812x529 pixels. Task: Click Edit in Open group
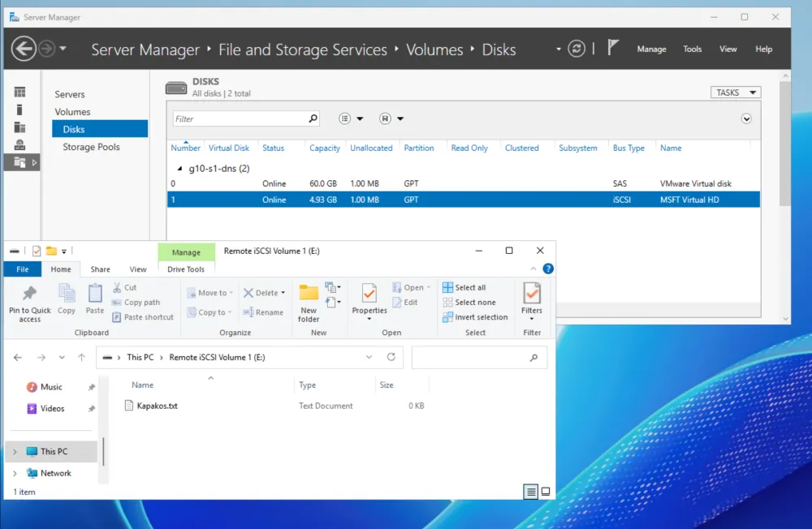point(405,303)
